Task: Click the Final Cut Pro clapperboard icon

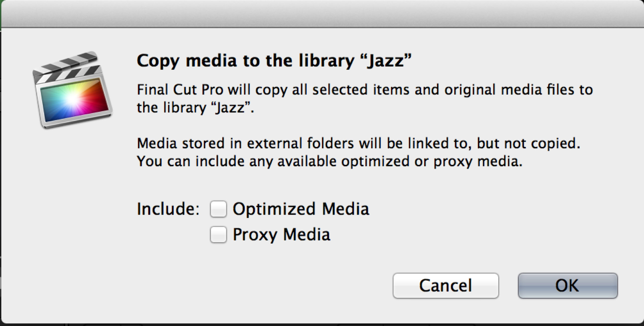Action: [73, 91]
